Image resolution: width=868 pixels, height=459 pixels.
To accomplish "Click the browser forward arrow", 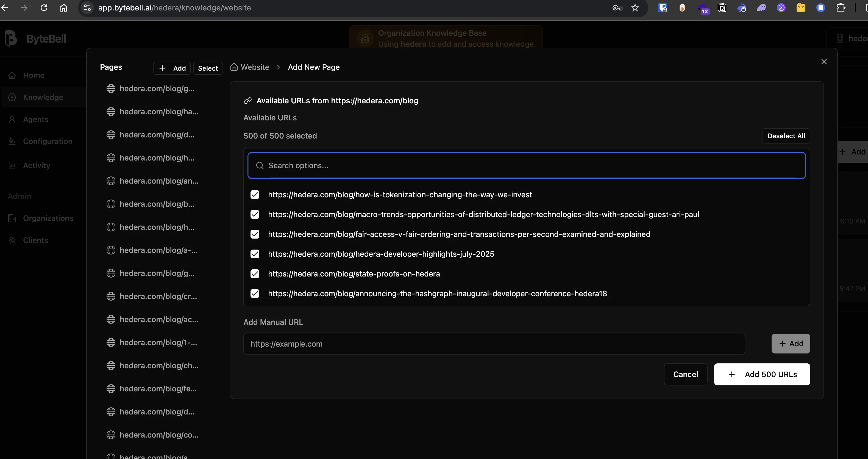I will tap(24, 7).
